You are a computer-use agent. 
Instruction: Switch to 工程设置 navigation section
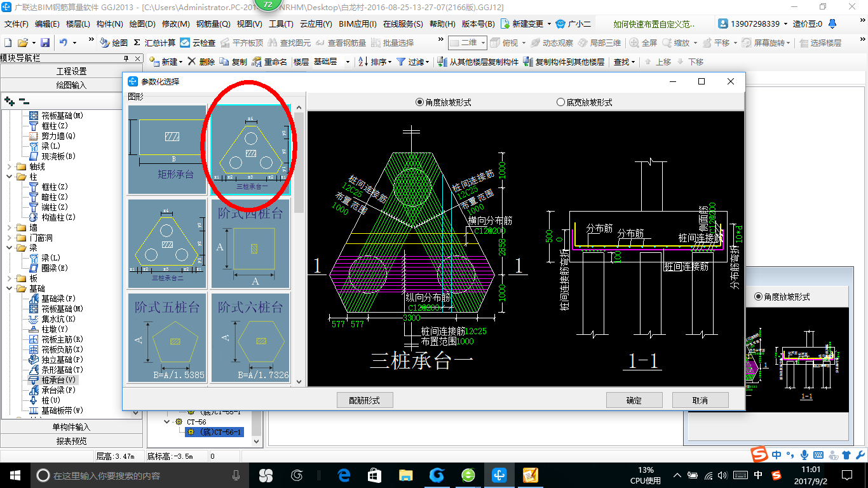pos(72,71)
